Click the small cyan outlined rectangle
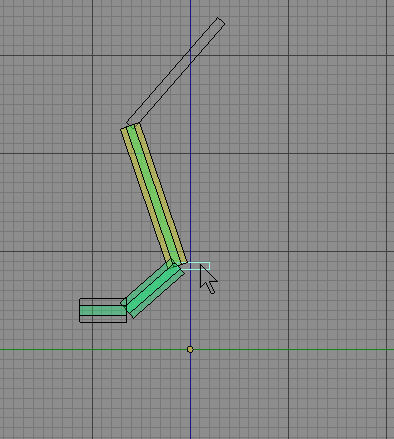 pos(197,266)
